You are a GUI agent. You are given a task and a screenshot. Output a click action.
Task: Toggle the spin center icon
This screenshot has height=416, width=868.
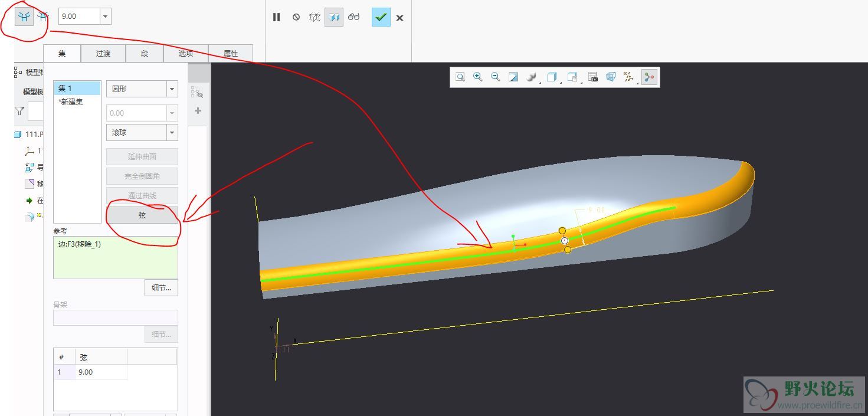point(649,77)
